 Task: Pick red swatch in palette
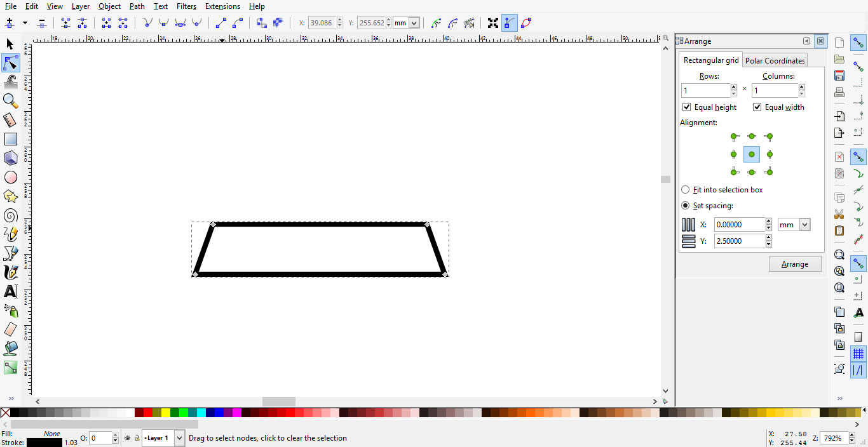pyautogui.click(x=147, y=413)
